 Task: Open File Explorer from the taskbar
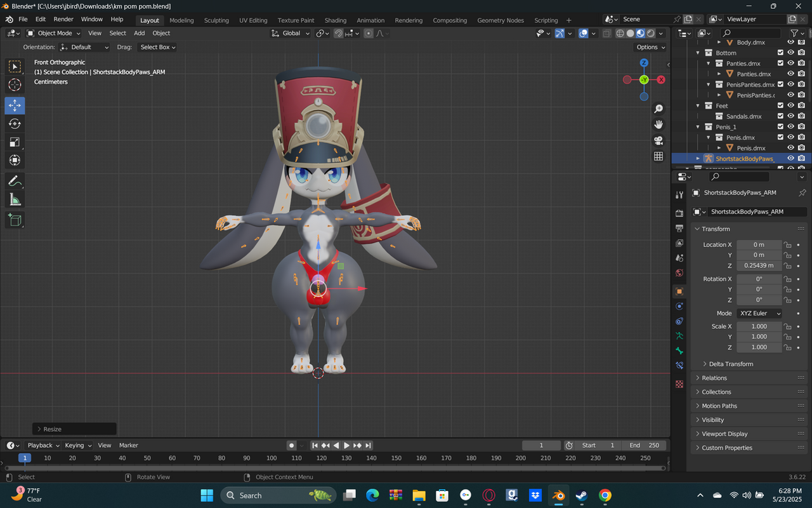(419, 495)
